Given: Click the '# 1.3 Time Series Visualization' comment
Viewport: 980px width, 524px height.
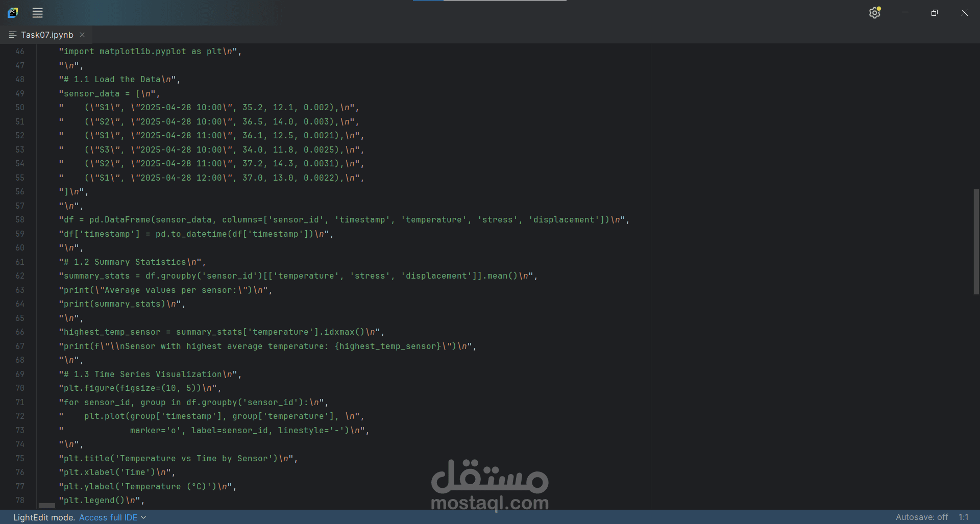Looking at the screenshot, I should [x=150, y=375].
